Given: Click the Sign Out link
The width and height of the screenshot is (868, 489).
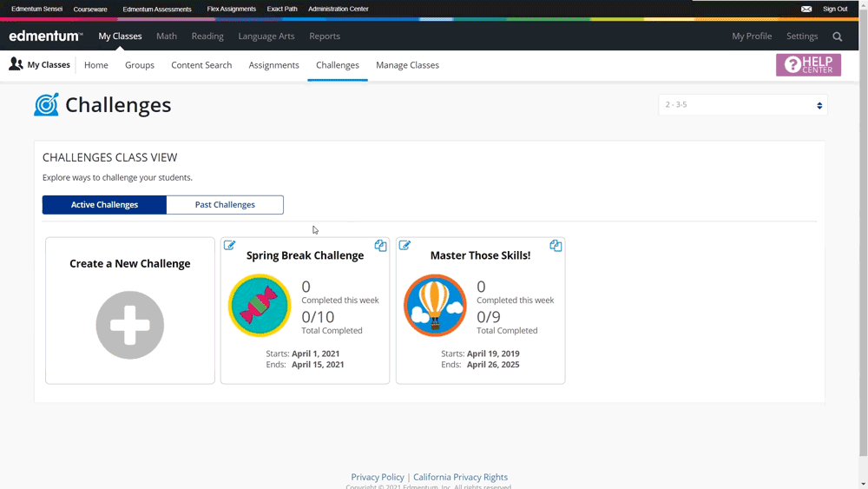Looking at the screenshot, I should tap(835, 9).
